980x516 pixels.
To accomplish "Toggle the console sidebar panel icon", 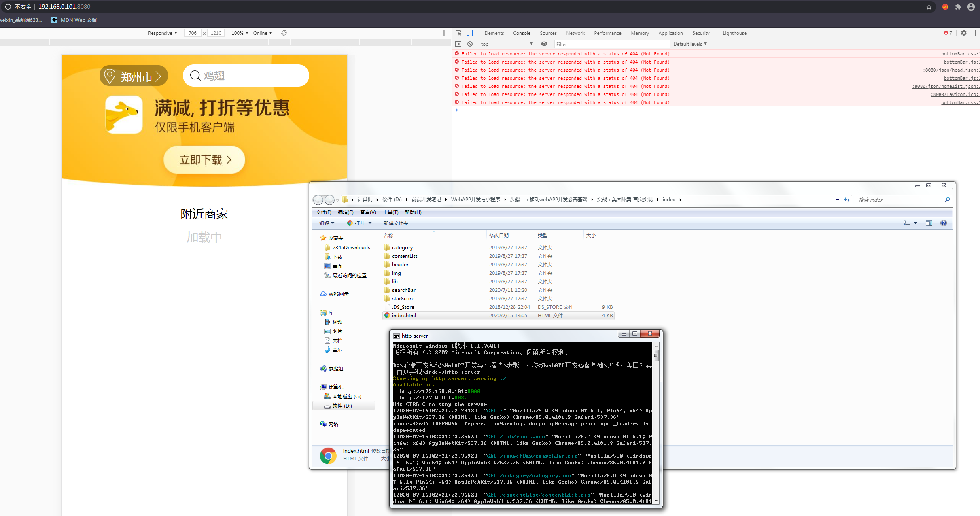I will click(458, 44).
